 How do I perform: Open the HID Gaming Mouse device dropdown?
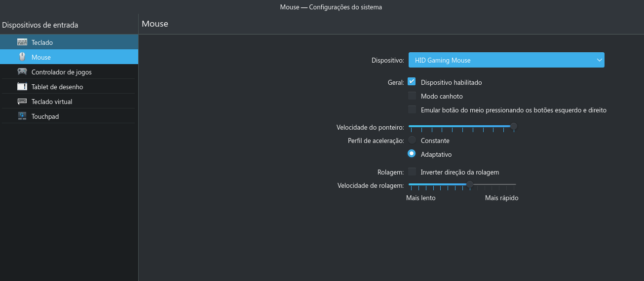[x=506, y=60]
